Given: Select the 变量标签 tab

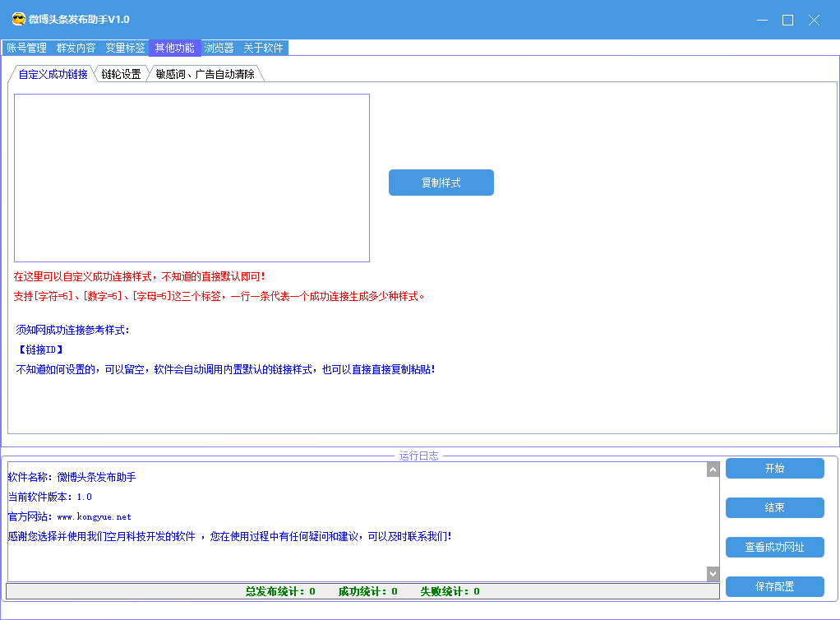Looking at the screenshot, I should (x=126, y=48).
